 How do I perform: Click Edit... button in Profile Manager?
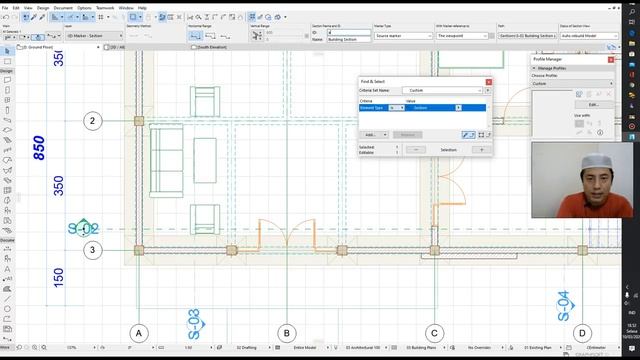click(593, 105)
